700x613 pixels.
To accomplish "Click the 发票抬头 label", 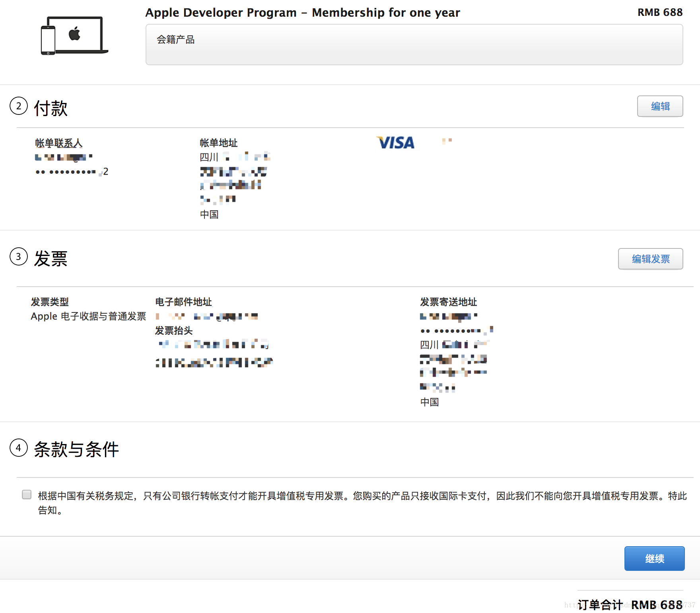I will tap(174, 330).
